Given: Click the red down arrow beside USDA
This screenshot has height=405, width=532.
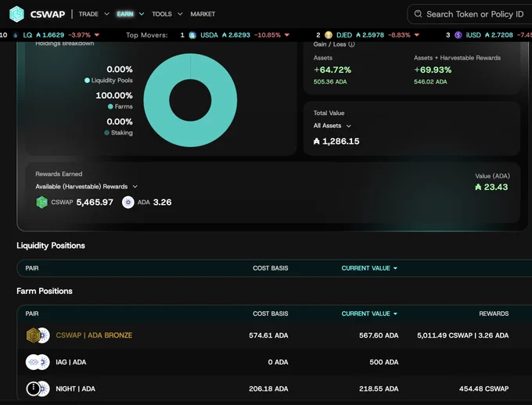Looking at the screenshot, I should point(286,35).
